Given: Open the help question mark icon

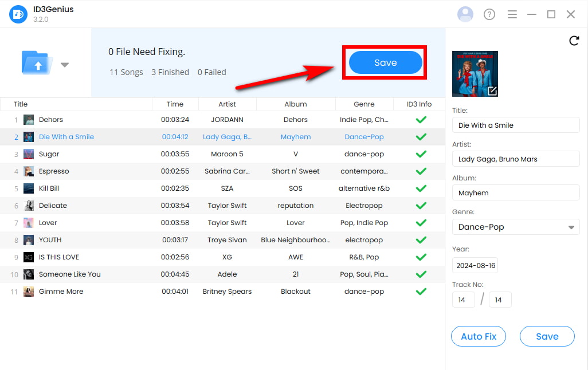Looking at the screenshot, I should (489, 14).
